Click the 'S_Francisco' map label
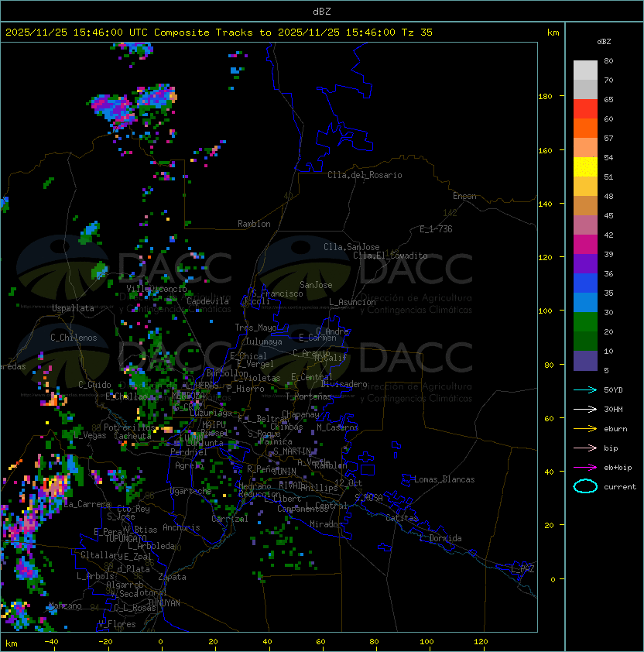 click(277, 293)
